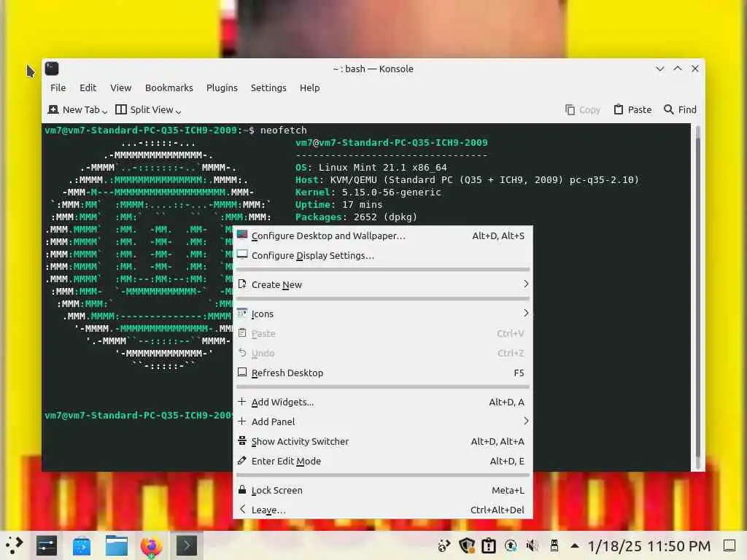
Task: Click the neofetch command text
Action: pos(284,130)
